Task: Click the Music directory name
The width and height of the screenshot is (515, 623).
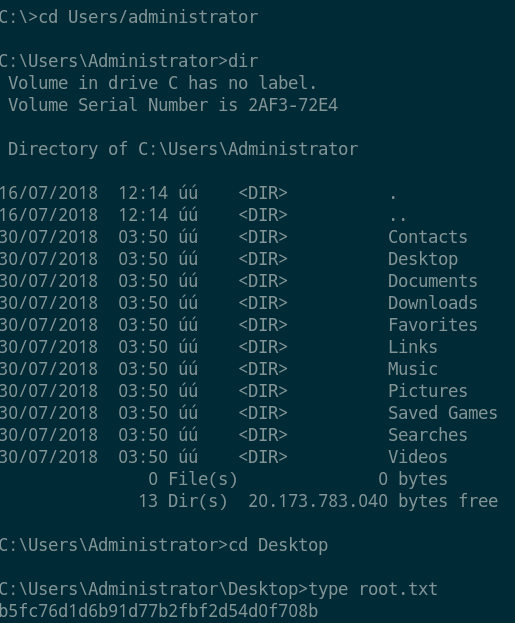Action: click(x=413, y=369)
